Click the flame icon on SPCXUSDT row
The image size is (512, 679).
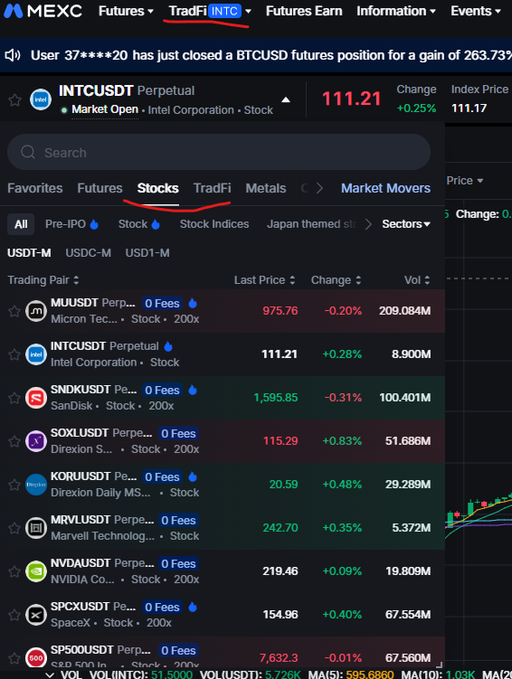193,607
